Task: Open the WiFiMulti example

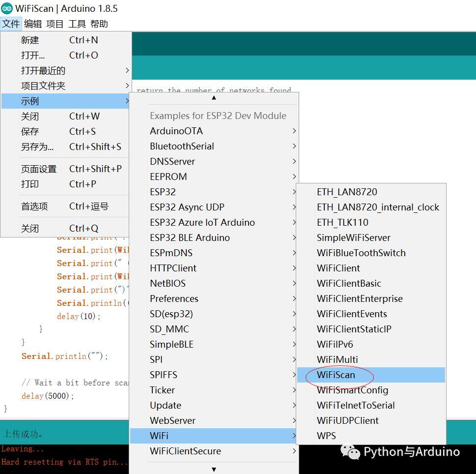Action: tap(371, 359)
